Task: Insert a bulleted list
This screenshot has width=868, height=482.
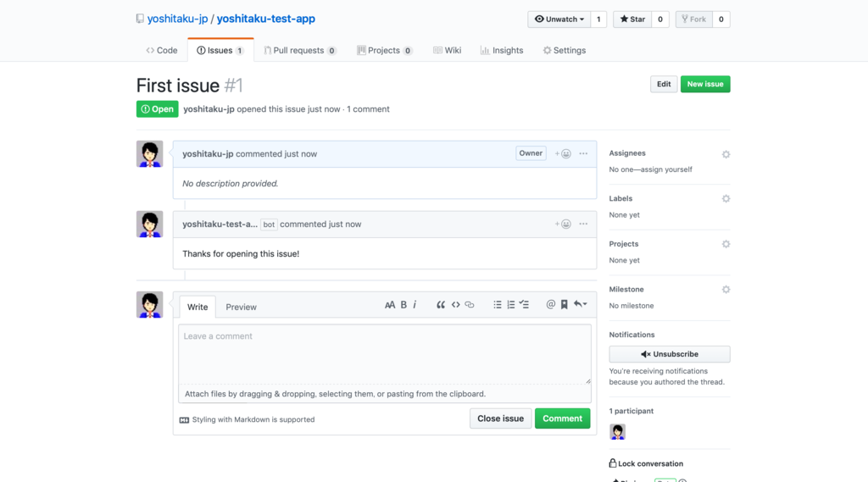Action: point(497,305)
